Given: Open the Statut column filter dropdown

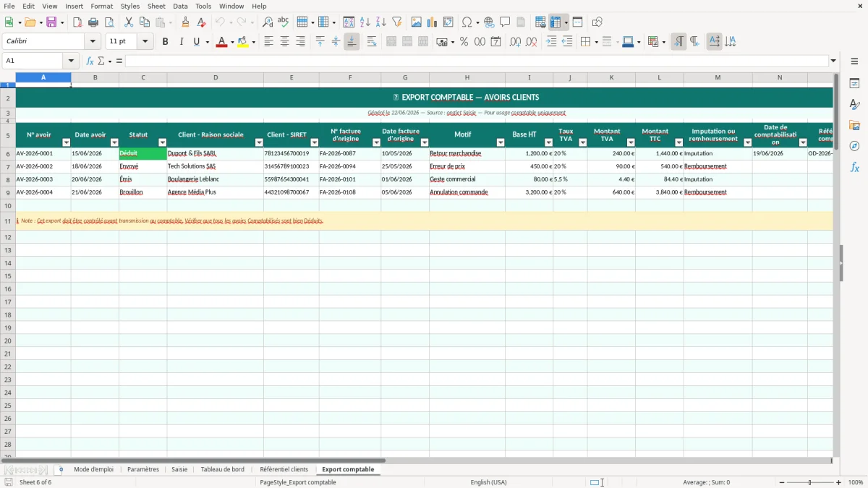Looking at the screenshot, I should point(163,142).
